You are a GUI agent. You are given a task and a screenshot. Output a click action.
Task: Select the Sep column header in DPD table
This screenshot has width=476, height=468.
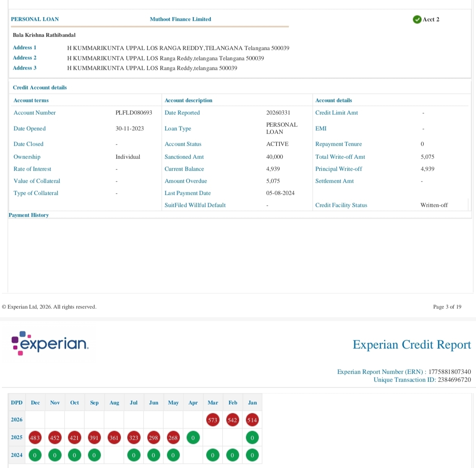point(94,403)
